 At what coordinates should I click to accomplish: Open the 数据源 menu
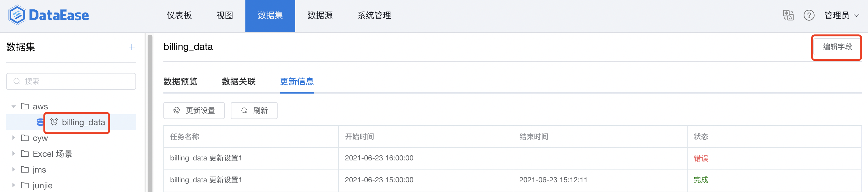320,15
